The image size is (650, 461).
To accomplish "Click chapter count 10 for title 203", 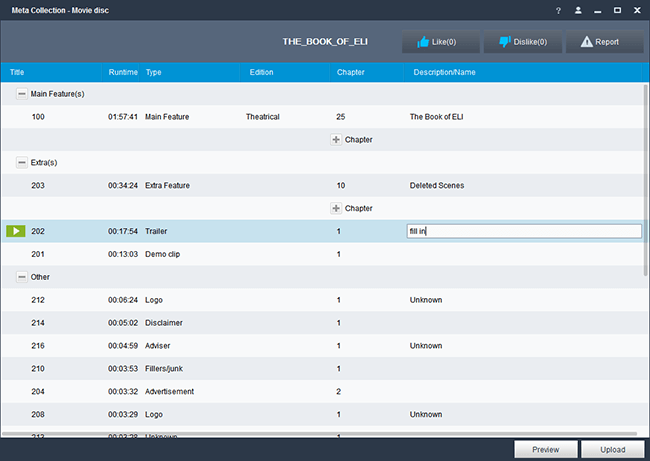I will [x=340, y=185].
